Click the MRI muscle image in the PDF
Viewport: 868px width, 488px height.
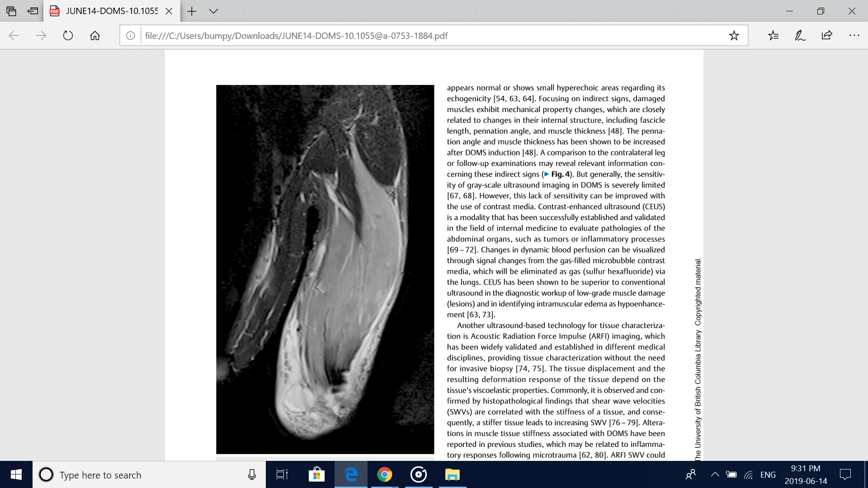325,269
